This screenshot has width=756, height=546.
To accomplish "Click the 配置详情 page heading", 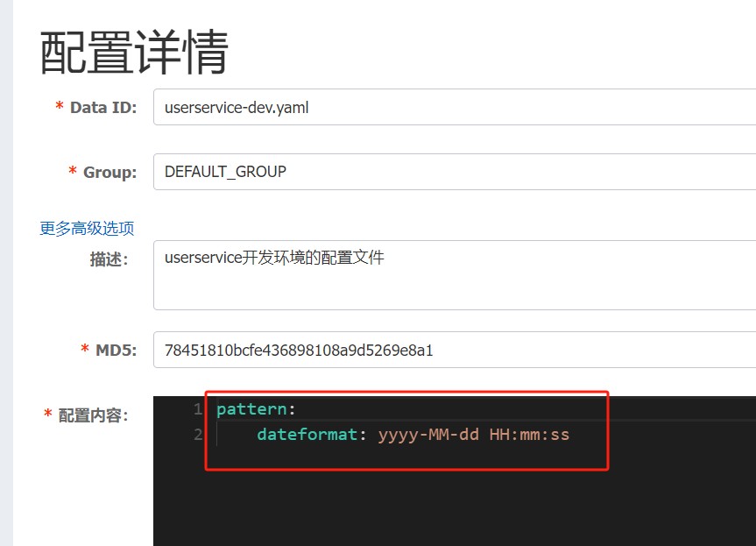I will tap(134, 52).
